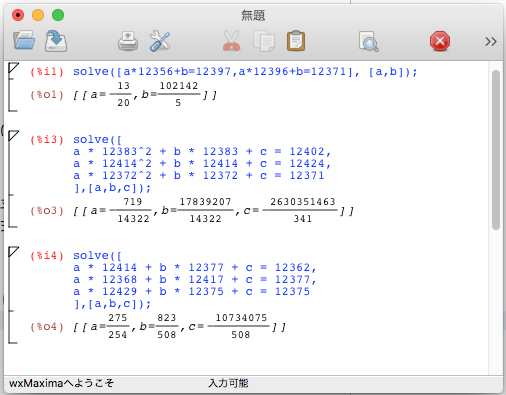
Task: Save the document using the toolbar icon
Action: tap(56, 41)
